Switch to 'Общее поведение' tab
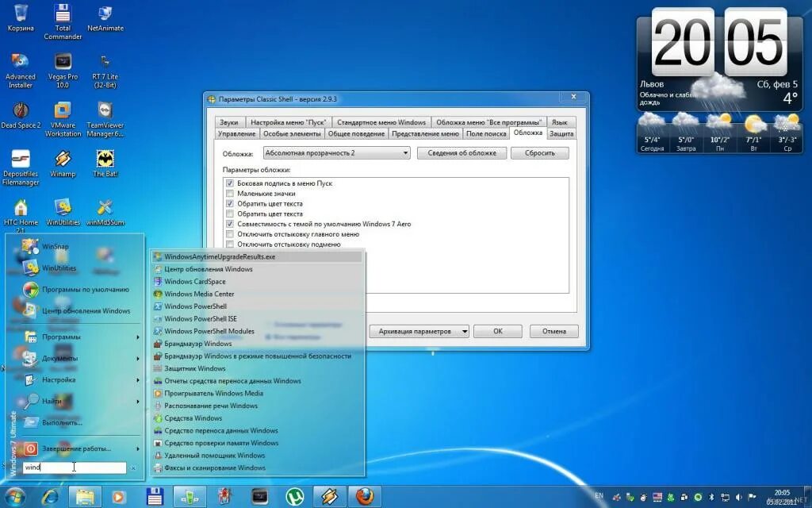Image resolution: width=812 pixels, height=508 pixels. coord(356,133)
